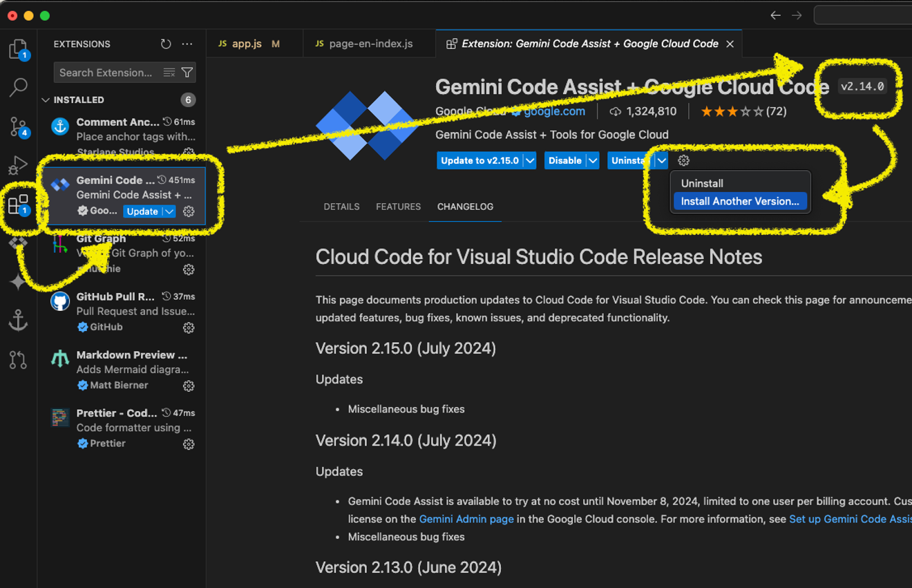Click the Disable button
Image resolution: width=912 pixels, height=588 pixels.
tap(565, 160)
